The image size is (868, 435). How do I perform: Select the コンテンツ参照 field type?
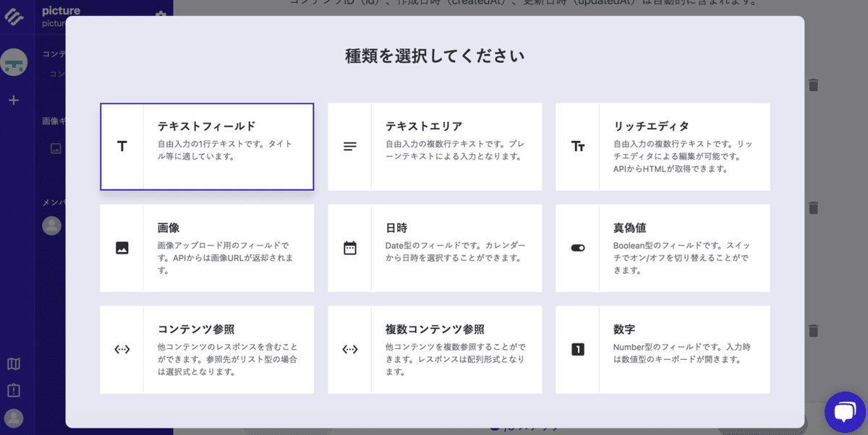coord(206,349)
